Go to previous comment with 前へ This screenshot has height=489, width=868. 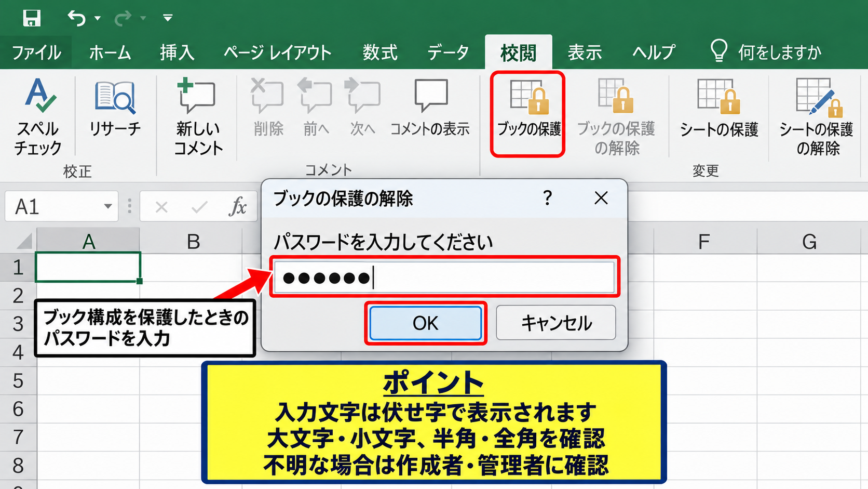tap(316, 108)
